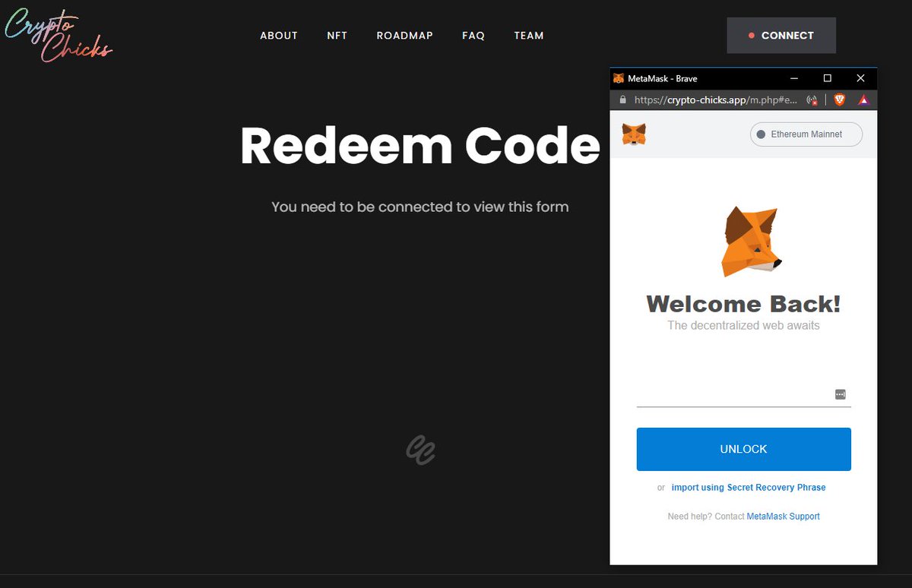Open the Brave Shields panel
The width and height of the screenshot is (912, 588).
tap(839, 100)
